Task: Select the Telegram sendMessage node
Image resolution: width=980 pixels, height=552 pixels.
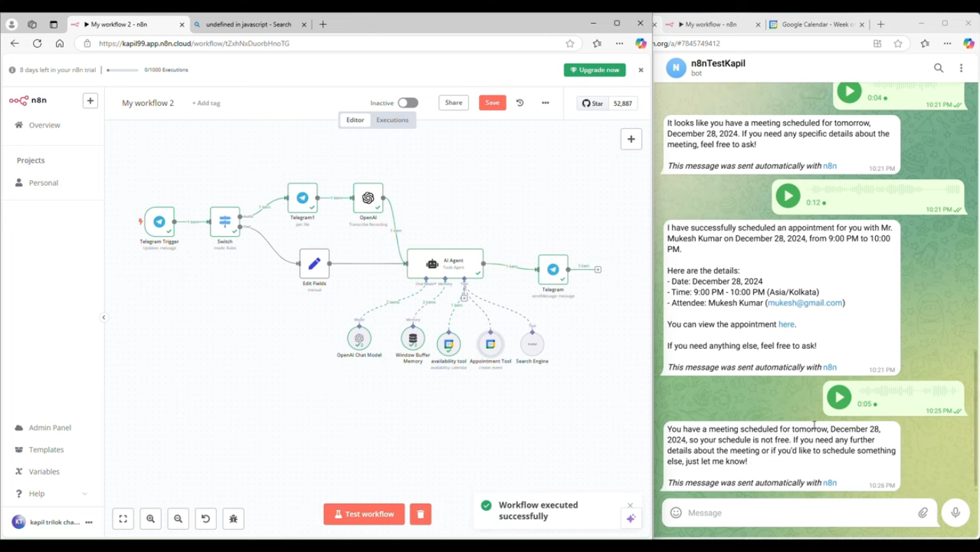Action: pos(553,270)
